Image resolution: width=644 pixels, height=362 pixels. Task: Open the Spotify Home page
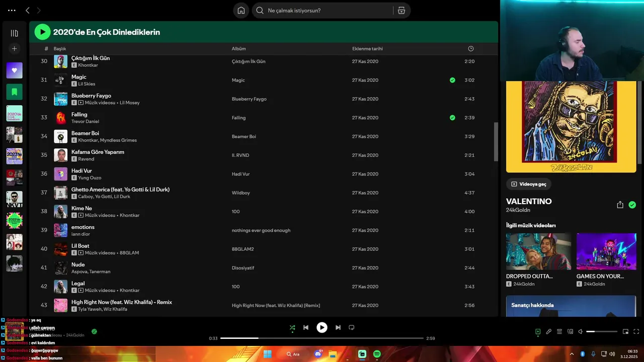(x=241, y=11)
